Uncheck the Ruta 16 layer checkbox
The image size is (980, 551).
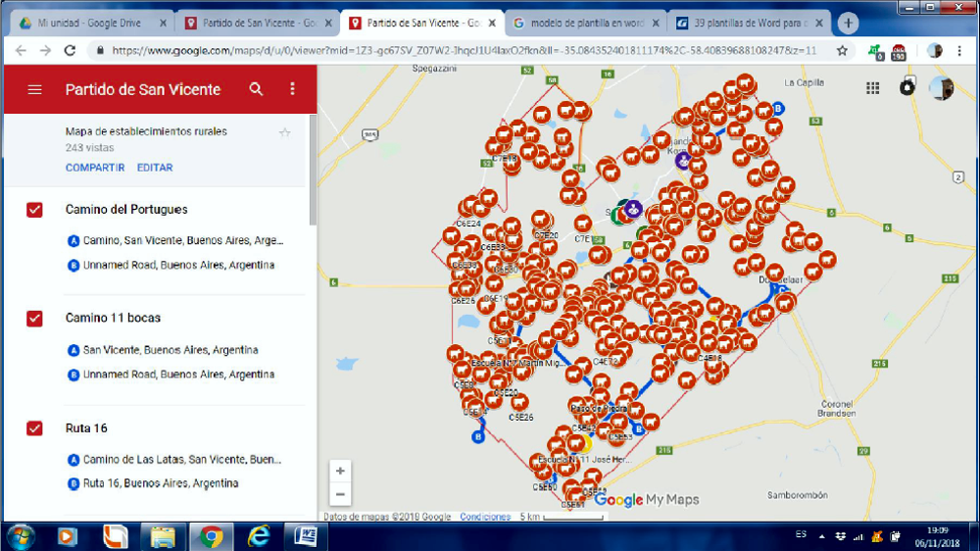tap(34, 428)
